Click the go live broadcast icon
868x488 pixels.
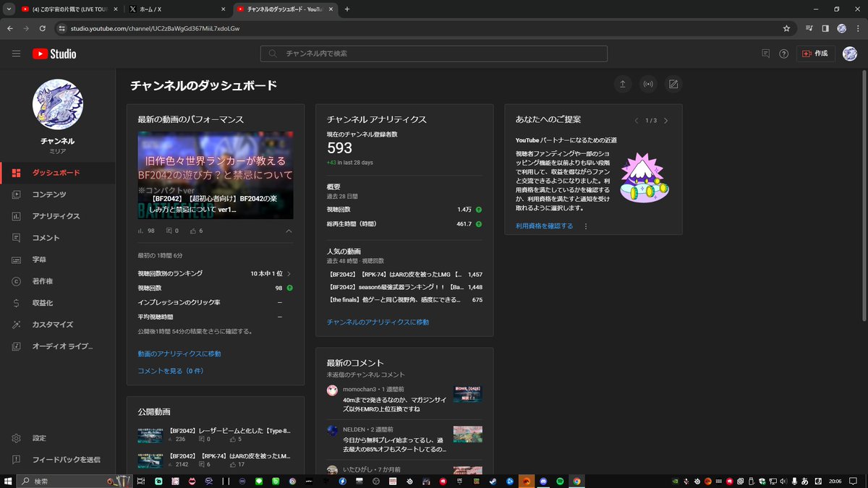click(648, 84)
